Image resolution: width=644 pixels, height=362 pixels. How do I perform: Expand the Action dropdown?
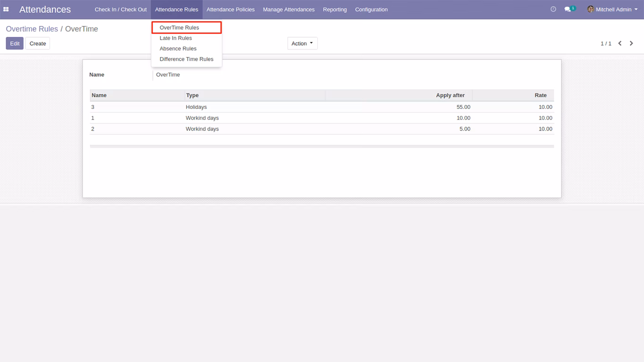coord(302,43)
